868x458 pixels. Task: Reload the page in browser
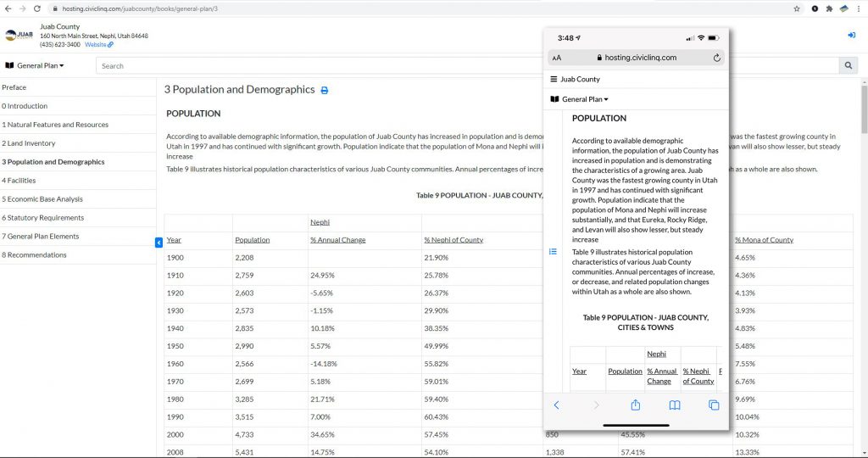[37, 8]
